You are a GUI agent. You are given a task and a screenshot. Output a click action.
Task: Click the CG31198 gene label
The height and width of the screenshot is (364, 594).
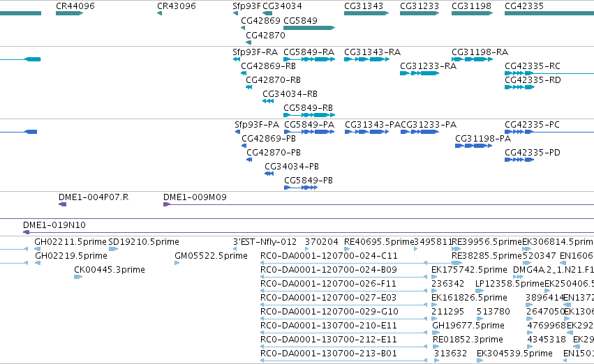471,6
